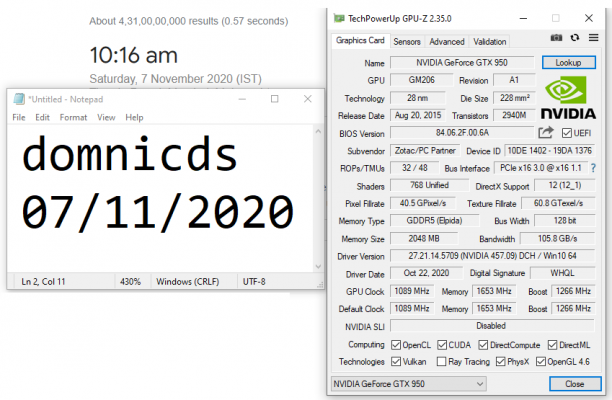Open Notepad Edit menu
Image resolution: width=612 pixels, height=400 pixels.
pos(42,117)
